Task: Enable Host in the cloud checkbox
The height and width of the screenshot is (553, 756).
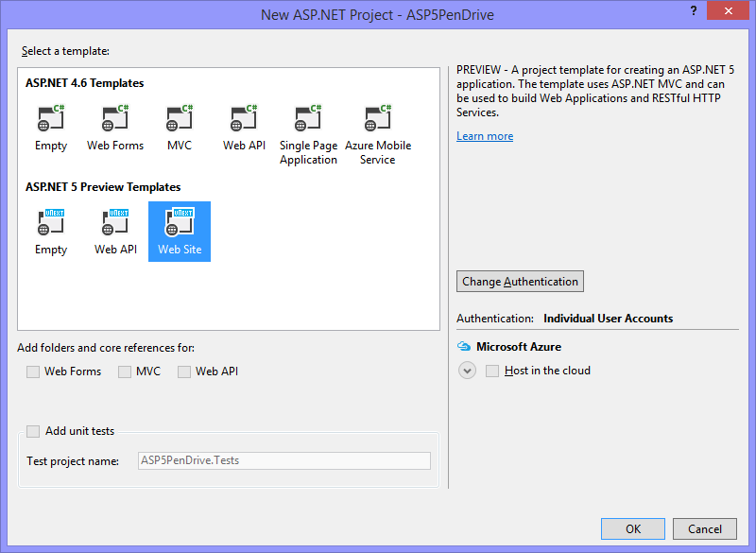Action: click(x=492, y=371)
